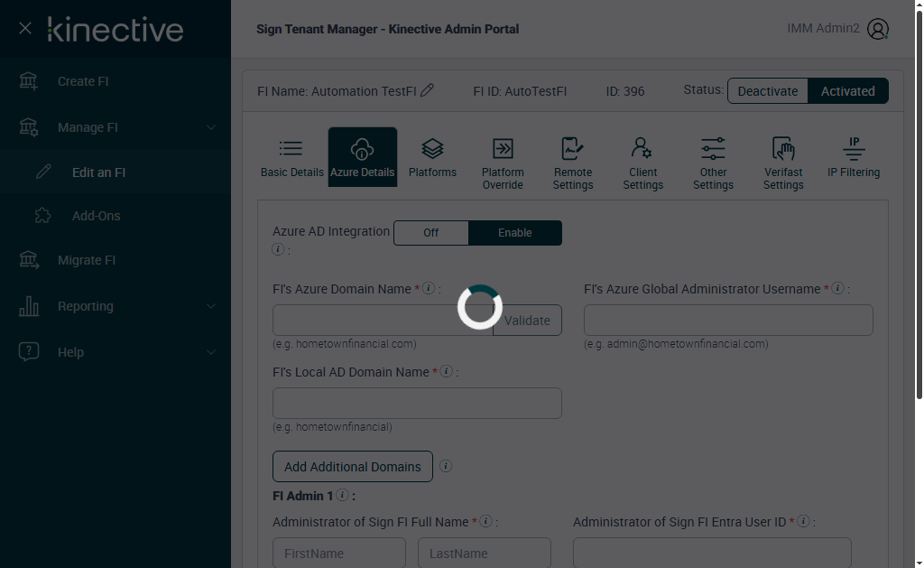Click the Reporting bar chart icon

point(28,305)
